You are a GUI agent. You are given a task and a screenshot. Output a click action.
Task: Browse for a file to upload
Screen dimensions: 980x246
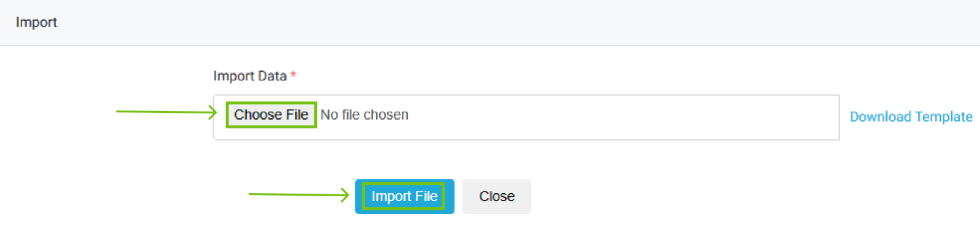coord(271,115)
